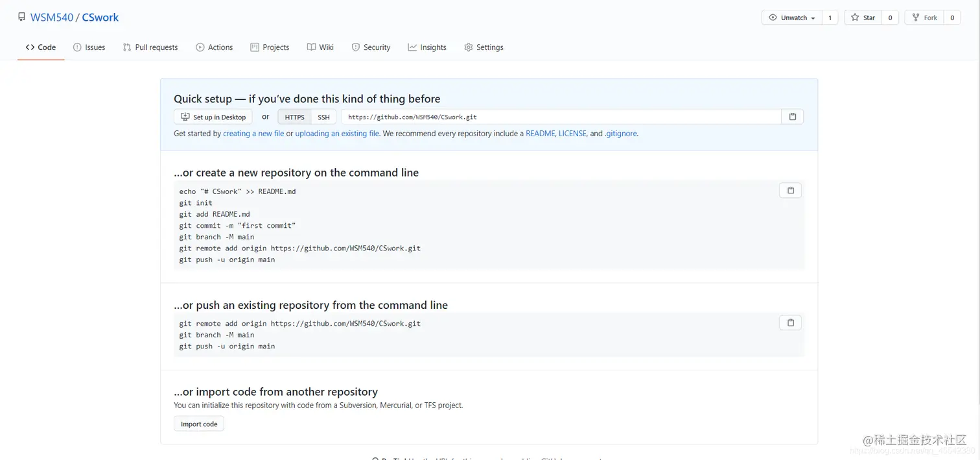The width and height of the screenshot is (980, 460).
Task: Fork the CSwork repository
Action: (924, 18)
